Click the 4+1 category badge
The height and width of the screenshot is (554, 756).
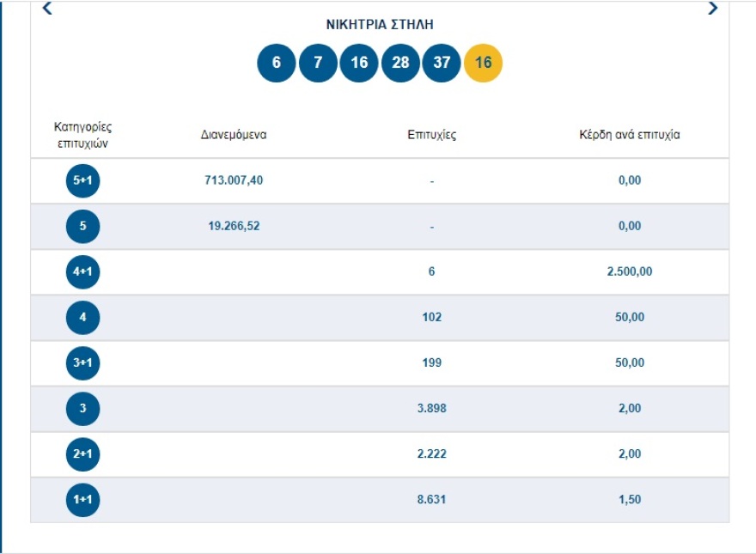point(83,272)
